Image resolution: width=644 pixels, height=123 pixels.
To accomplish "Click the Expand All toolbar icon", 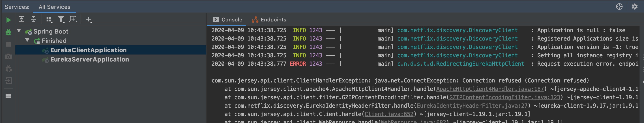I will pyautogui.click(x=21, y=19).
